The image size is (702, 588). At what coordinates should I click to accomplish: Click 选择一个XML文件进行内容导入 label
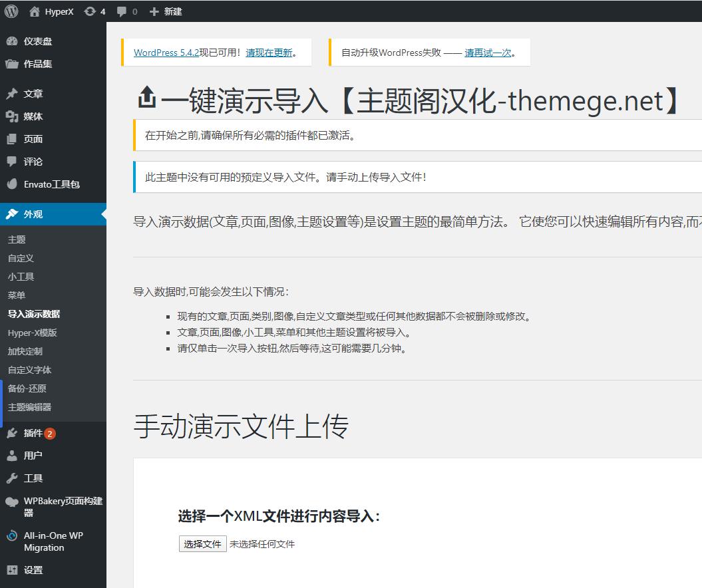279,516
